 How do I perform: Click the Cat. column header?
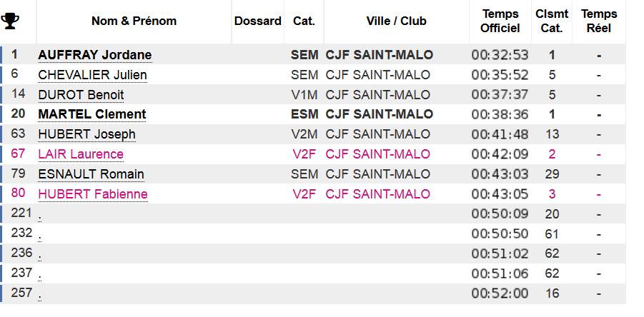click(x=304, y=21)
